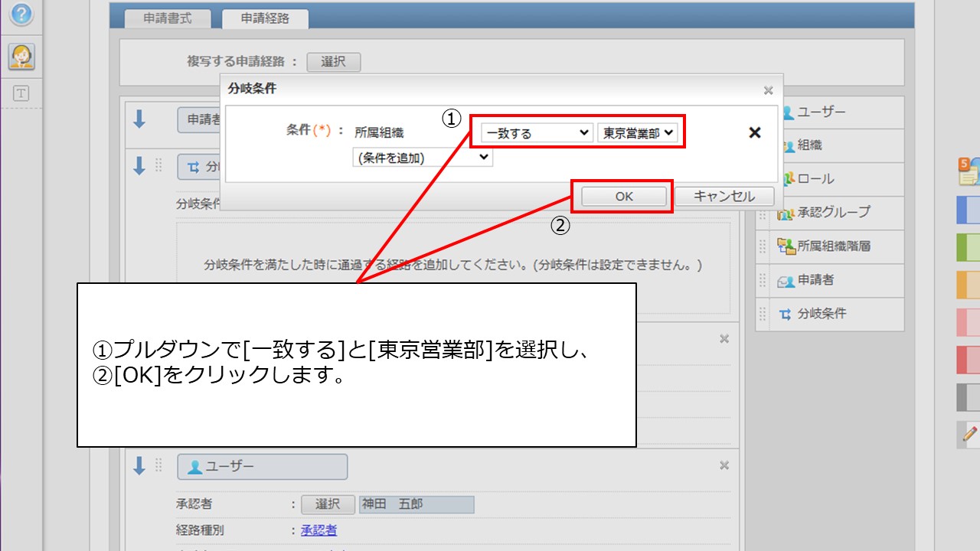This screenshot has height=551, width=980.
Task: Click the 所属組織 condition label
Action: click(379, 132)
